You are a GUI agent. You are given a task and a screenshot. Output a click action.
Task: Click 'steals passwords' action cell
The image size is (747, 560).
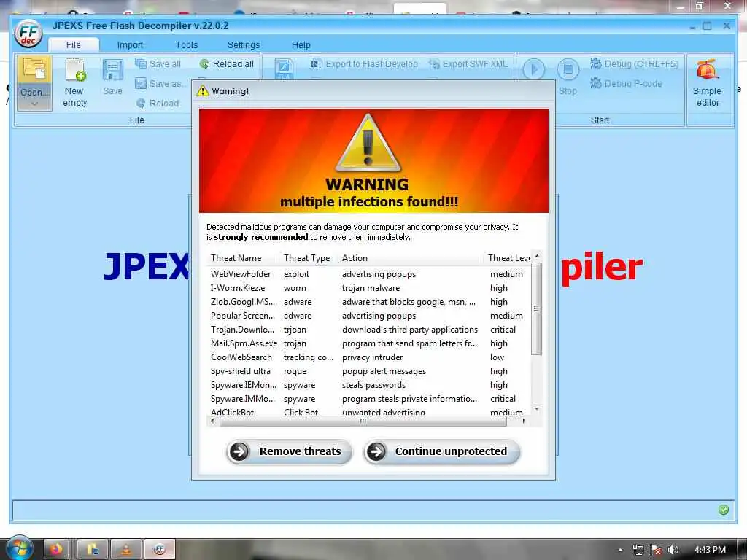coord(373,385)
